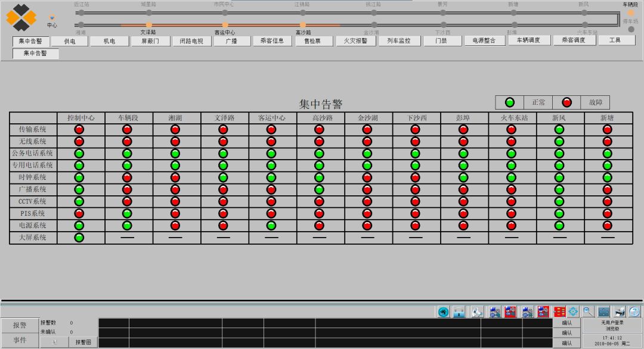The height and width of the screenshot is (349, 644).
Task: Click the loudspeaker horn toolbar icon
Action: (x=477, y=312)
